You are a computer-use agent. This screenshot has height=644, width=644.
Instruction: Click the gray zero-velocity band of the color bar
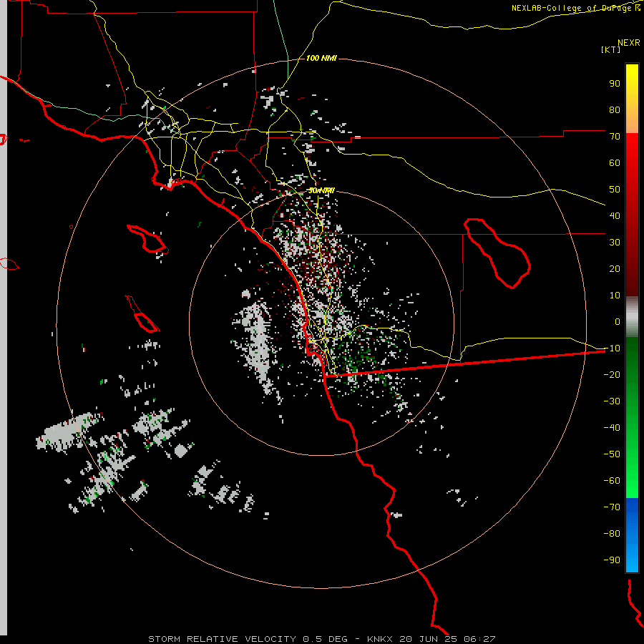pos(632,317)
